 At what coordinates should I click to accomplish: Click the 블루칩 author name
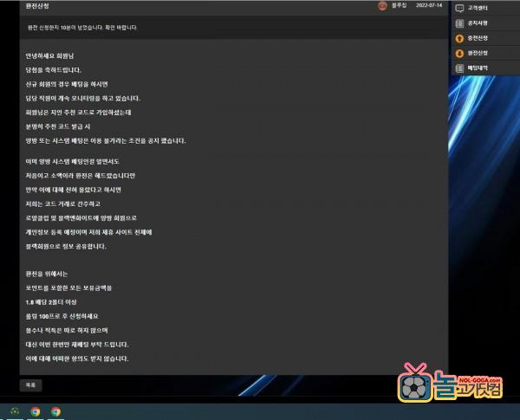click(400, 5)
